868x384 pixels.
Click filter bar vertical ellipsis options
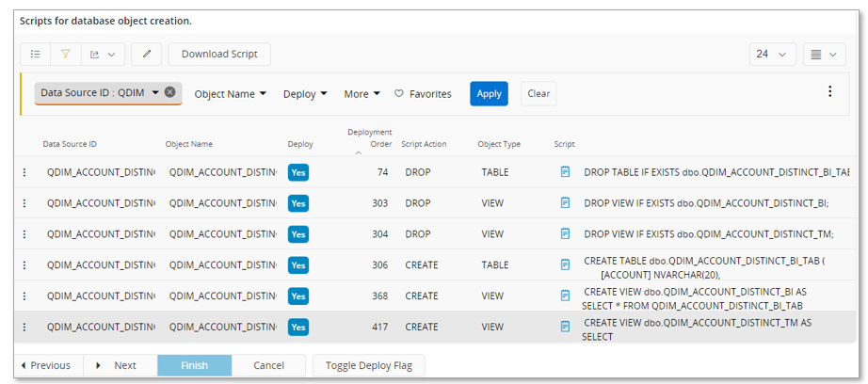pos(829,91)
